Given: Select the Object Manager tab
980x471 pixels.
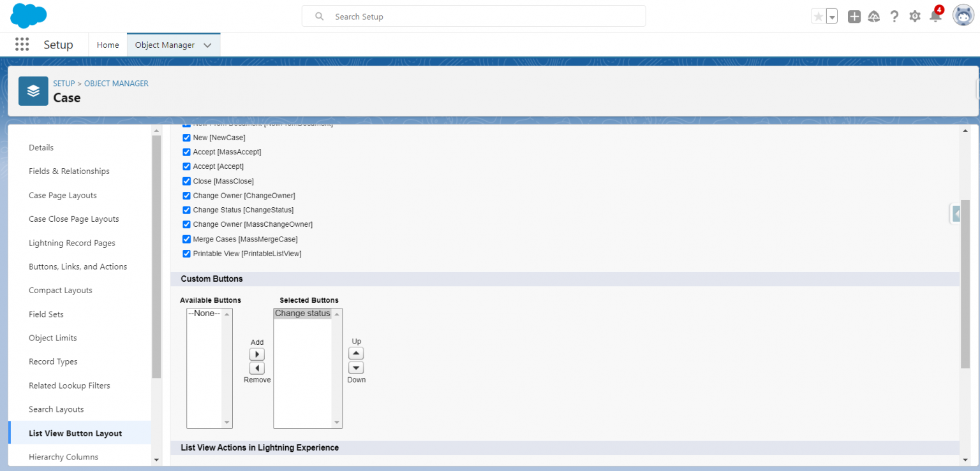Looking at the screenshot, I should (x=163, y=45).
